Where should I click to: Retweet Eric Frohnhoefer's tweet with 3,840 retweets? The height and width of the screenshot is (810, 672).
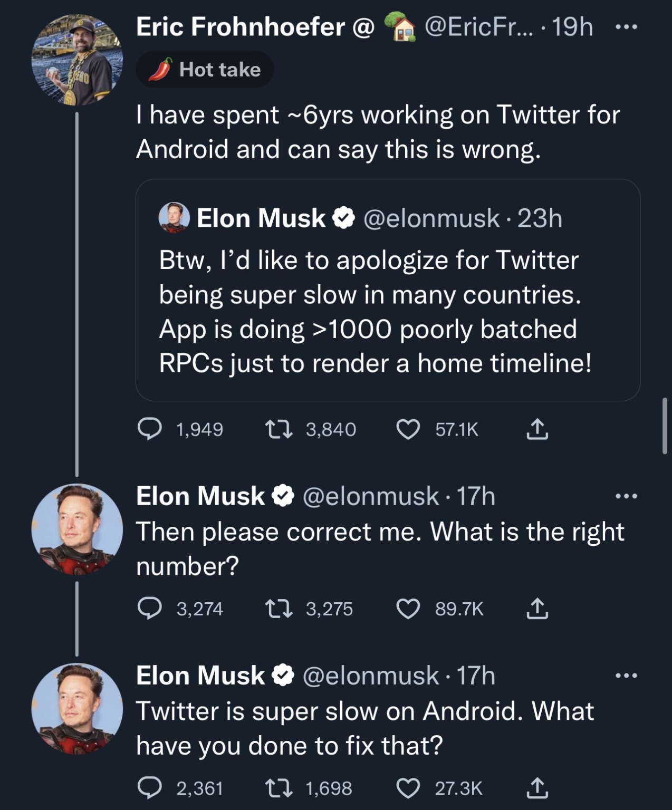point(278,429)
